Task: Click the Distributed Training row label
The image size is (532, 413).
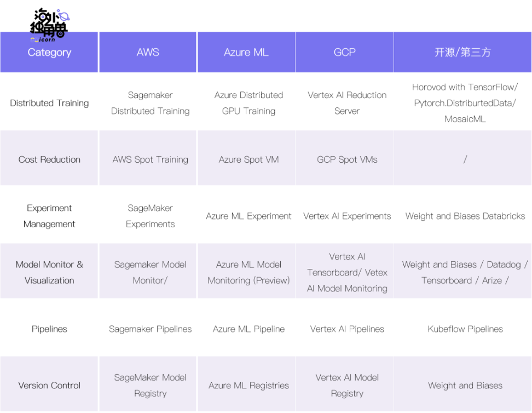Action: pos(49,103)
